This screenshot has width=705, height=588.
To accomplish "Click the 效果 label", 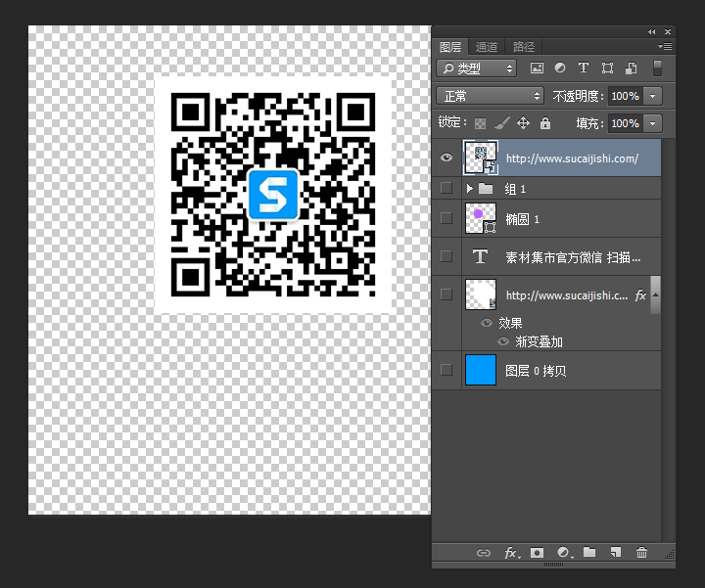I will coord(510,323).
